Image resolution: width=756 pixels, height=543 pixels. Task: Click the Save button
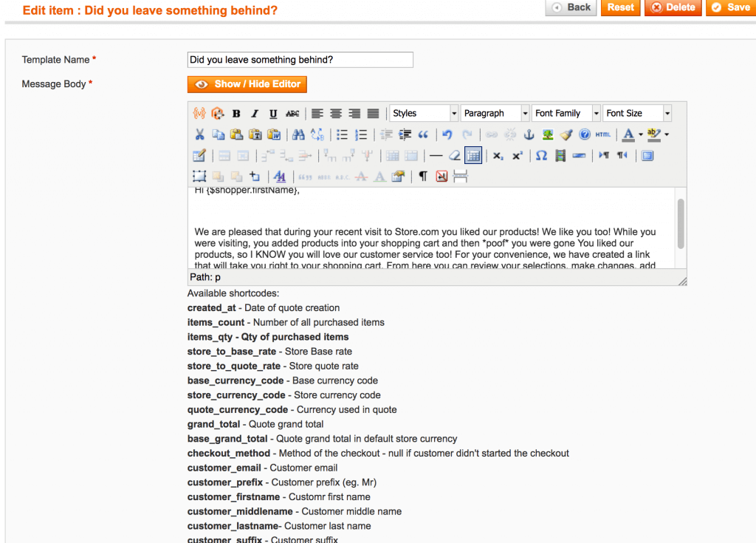[730, 7]
